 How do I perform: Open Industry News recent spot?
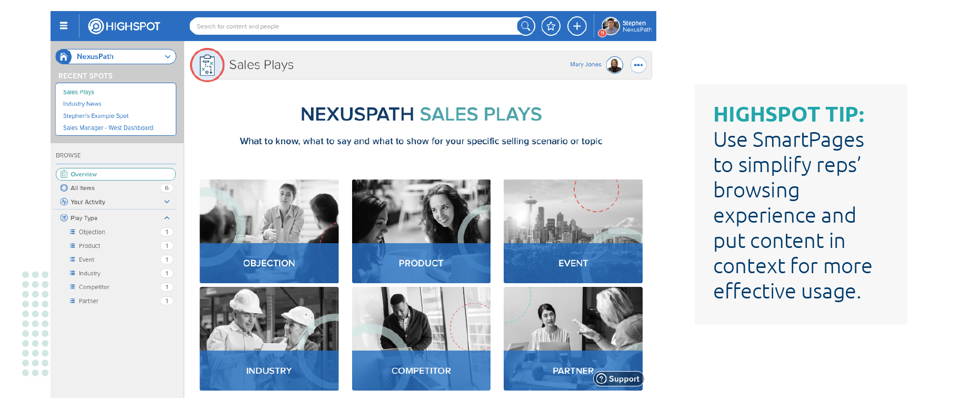(x=82, y=104)
